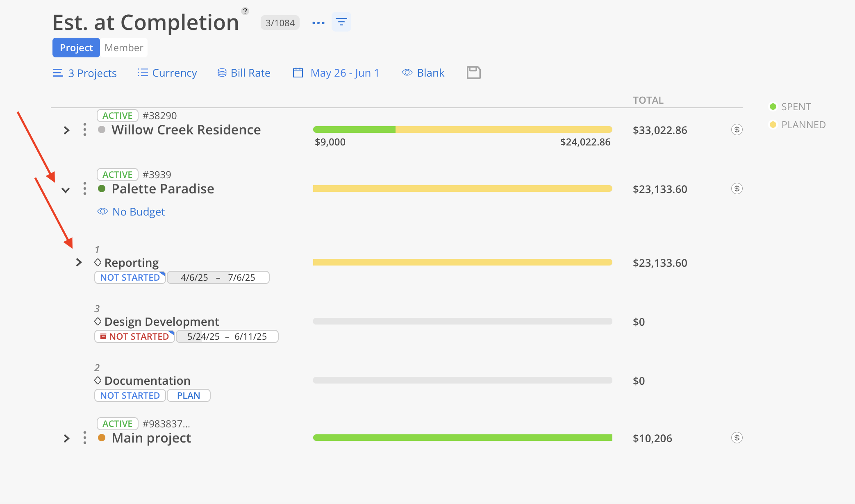The image size is (855, 504).
Task: Expand the Reporting phase row
Action: pos(79,262)
